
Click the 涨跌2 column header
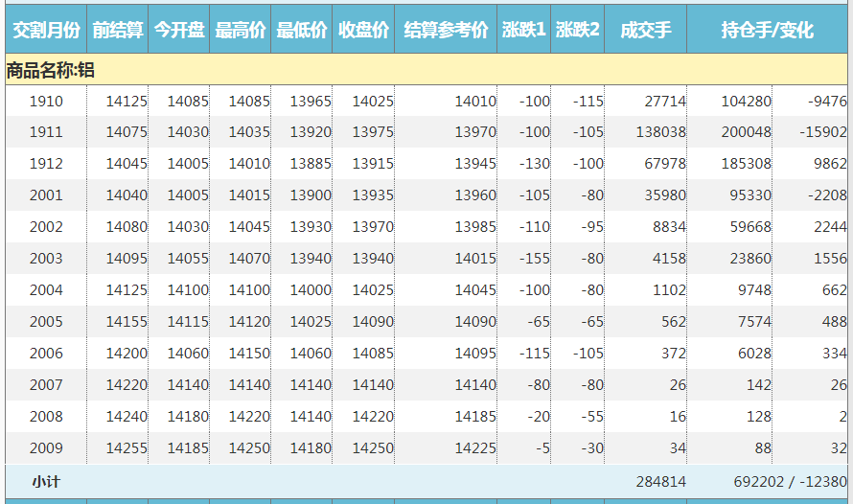[578, 31]
